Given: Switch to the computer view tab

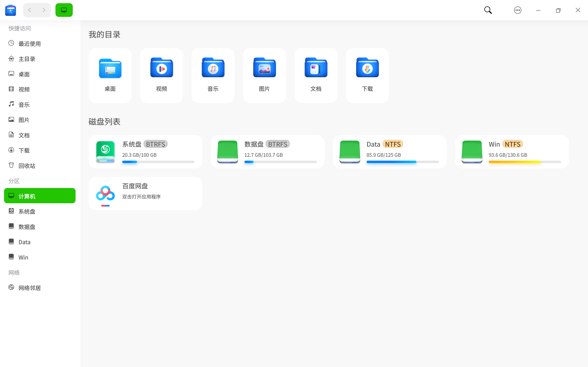Looking at the screenshot, I should (x=64, y=10).
